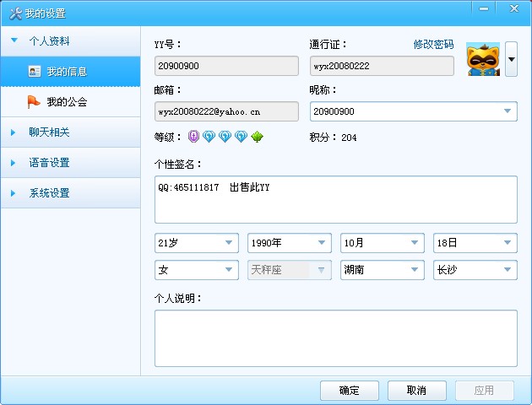The image size is (532, 405).
Task: Open the month dropdown showing 10月
Action: [x=383, y=243]
